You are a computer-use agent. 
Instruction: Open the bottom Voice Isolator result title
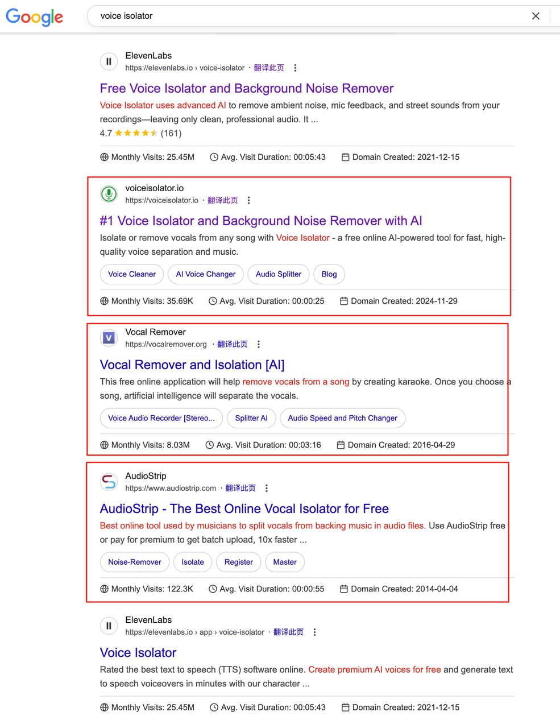[138, 652]
